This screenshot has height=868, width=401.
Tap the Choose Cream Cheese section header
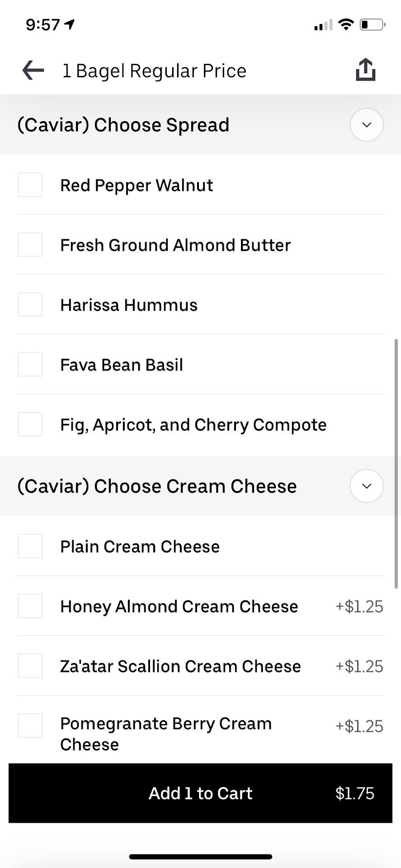tap(157, 486)
